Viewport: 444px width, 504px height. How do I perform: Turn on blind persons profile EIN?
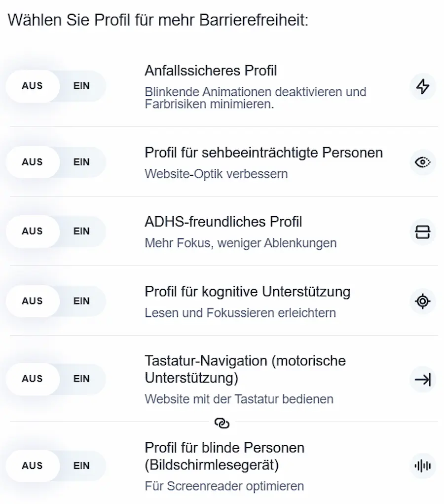81,465
